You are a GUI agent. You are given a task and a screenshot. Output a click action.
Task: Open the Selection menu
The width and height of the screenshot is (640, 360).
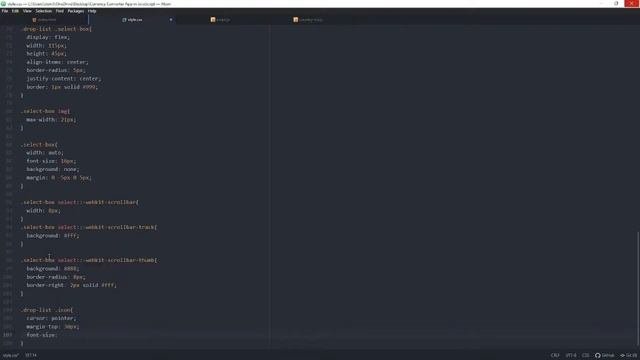pos(43,11)
